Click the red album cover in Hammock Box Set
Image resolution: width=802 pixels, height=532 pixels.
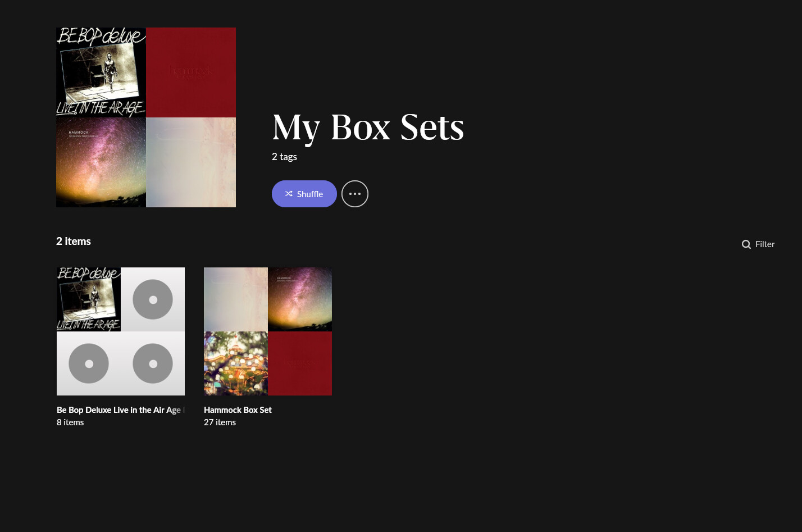300,363
